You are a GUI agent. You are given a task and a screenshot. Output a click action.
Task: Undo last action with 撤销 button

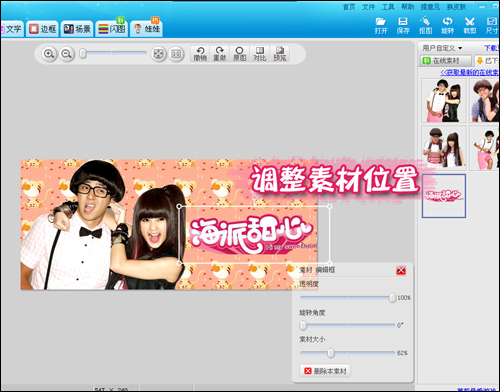tap(200, 54)
